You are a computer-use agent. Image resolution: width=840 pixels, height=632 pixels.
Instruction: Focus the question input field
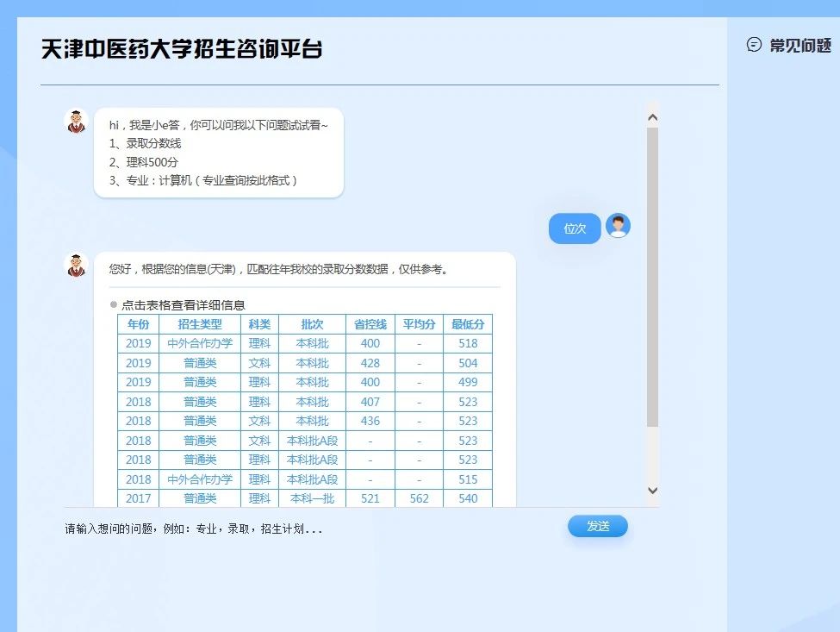click(x=311, y=529)
